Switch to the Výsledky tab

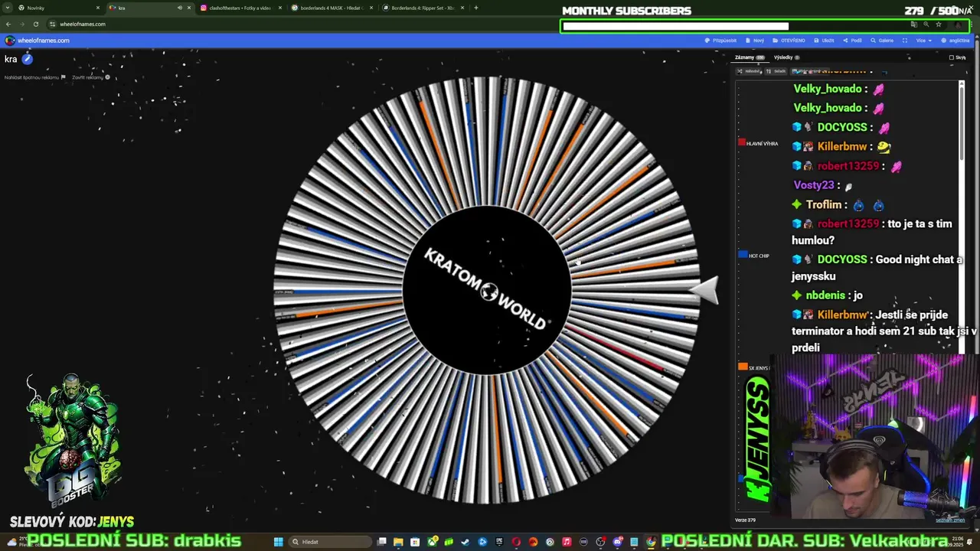(786, 57)
